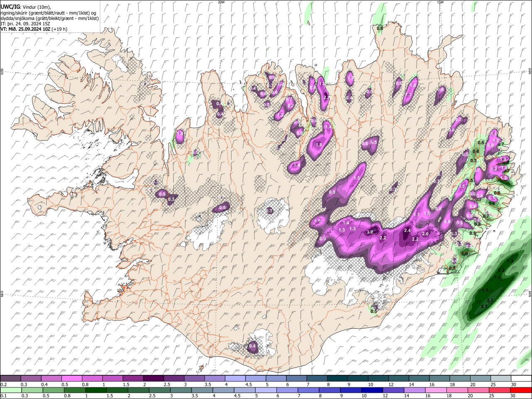Click the 'rigning/skúrir' legend description line
Screen dimensions: 532x399
point(48,13)
